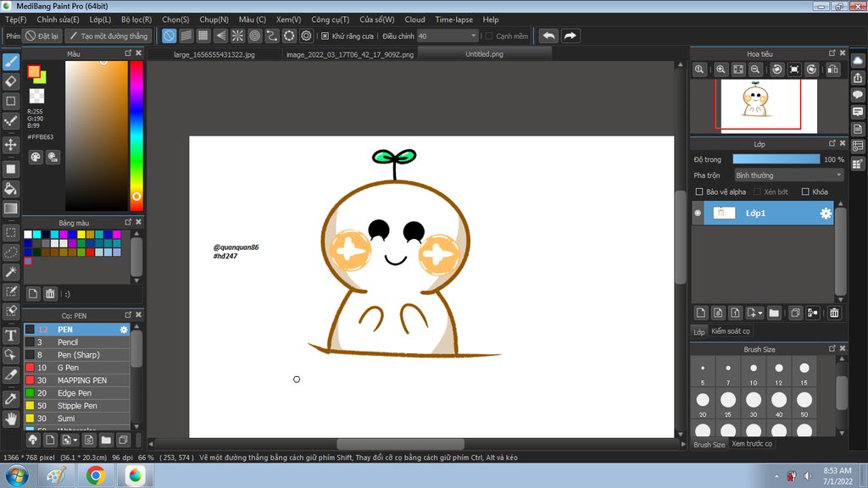Click the Đặt lại reset button
This screenshot has width=868, height=488.
tap(42, 36)
